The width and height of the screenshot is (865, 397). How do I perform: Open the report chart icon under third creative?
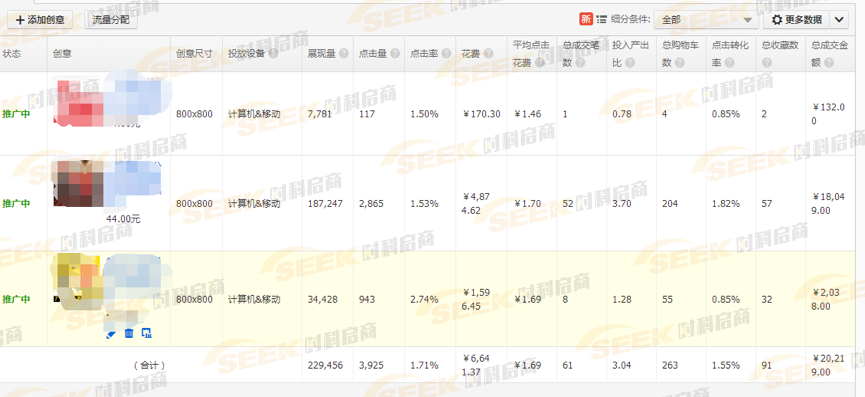coord(147,333)
